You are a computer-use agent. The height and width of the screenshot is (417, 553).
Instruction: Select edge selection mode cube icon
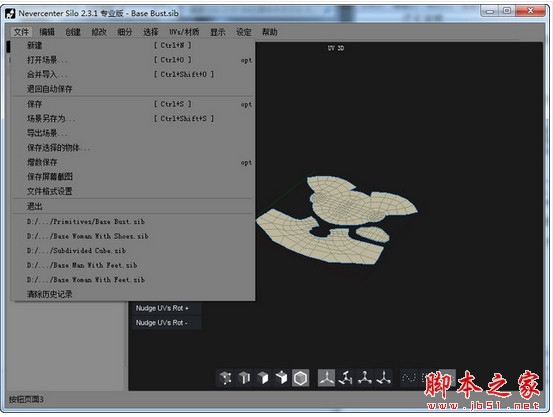(244, 378)
